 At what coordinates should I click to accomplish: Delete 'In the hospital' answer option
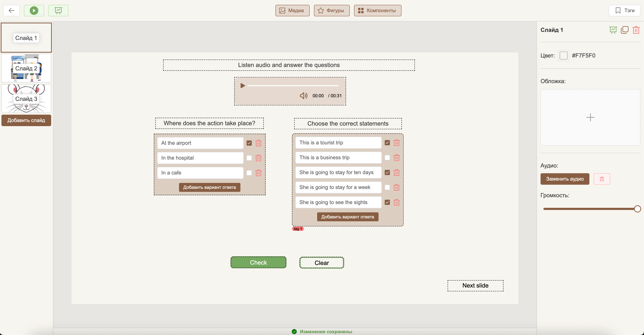point(258,158)
